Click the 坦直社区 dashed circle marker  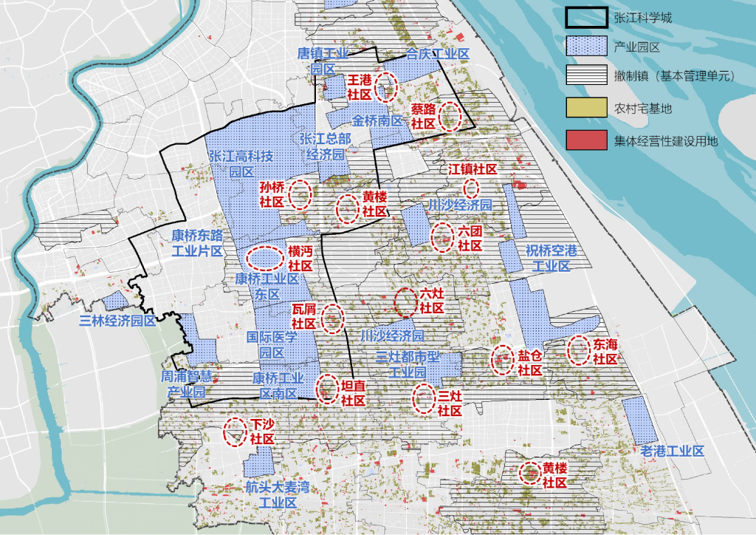click(x=326, y=389)
